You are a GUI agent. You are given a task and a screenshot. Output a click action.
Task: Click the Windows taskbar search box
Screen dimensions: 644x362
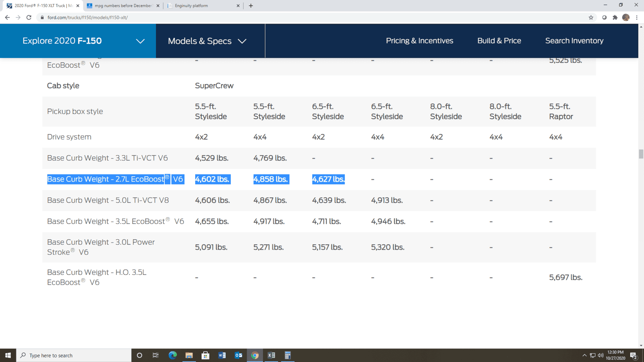[74, 355]
